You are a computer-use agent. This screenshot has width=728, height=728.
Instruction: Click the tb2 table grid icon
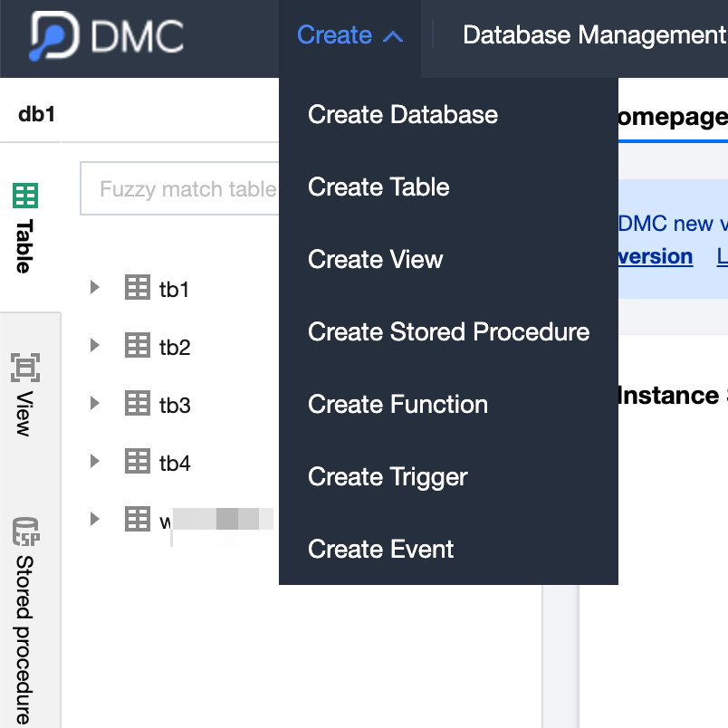point(137,347)
